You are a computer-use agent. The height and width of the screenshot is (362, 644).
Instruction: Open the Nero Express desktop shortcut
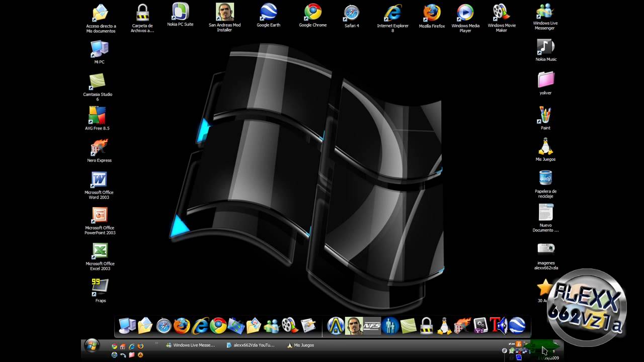point(99,150)
